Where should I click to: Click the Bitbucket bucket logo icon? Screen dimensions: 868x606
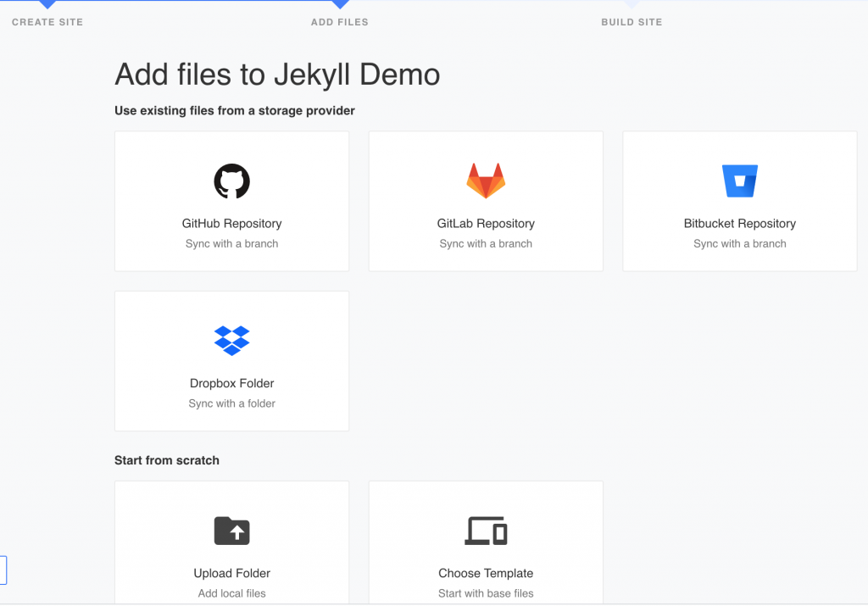click(x=739, y=181)
